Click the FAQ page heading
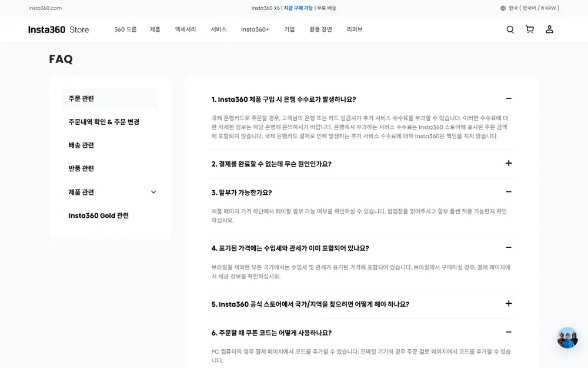Screen dimensions: 588x368 click(x=61, y=59)
